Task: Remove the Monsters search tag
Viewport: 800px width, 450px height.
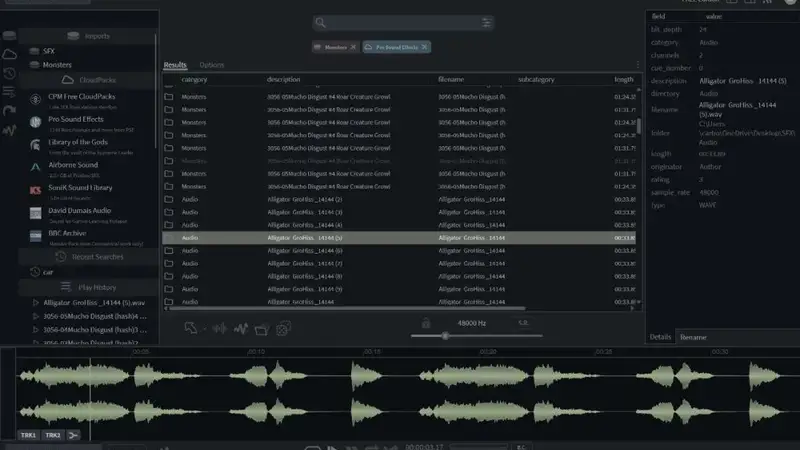Action: pos(353,47)
